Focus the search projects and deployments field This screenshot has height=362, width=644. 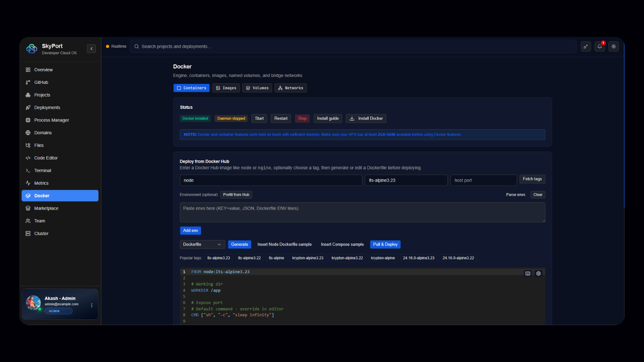353,47
